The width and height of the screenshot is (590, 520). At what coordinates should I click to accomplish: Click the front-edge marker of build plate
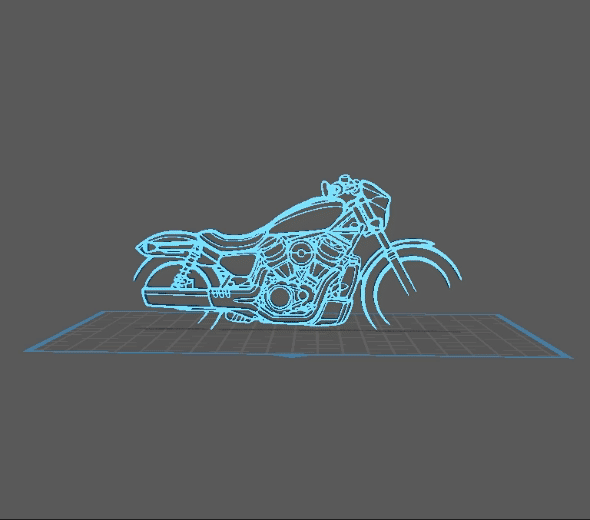[292, 355]
